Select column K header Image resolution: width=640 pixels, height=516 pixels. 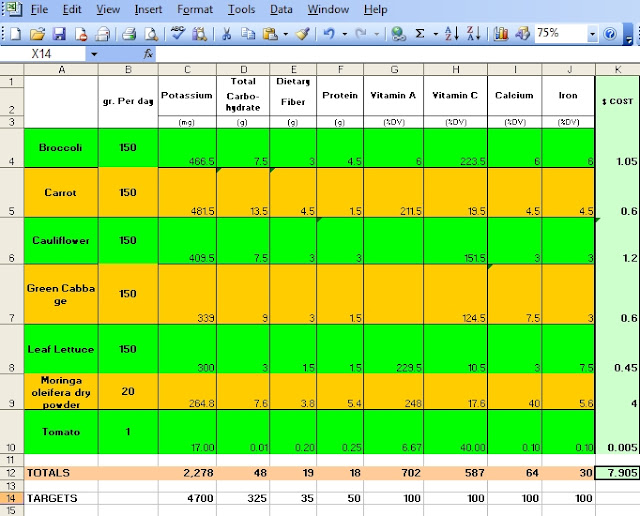618,69
